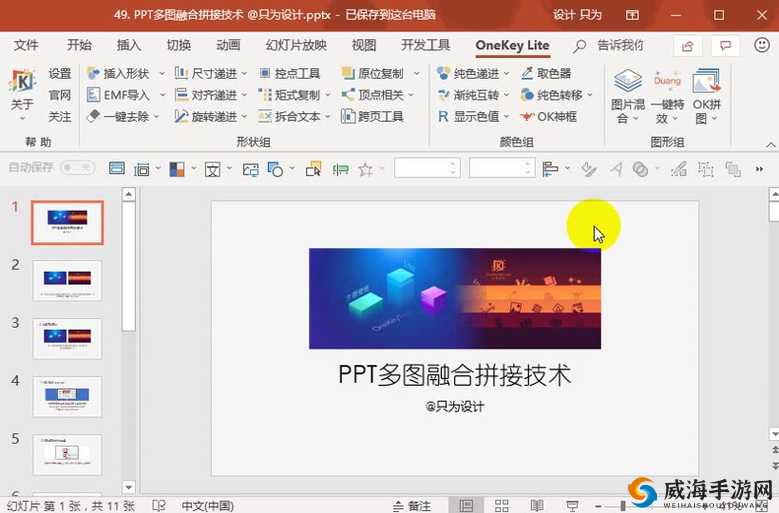Image resolution: width=779 pixels, height=513 pixels.
Task: Expand 矩式复制 dropdown arrow
Action: pos(328,95)
